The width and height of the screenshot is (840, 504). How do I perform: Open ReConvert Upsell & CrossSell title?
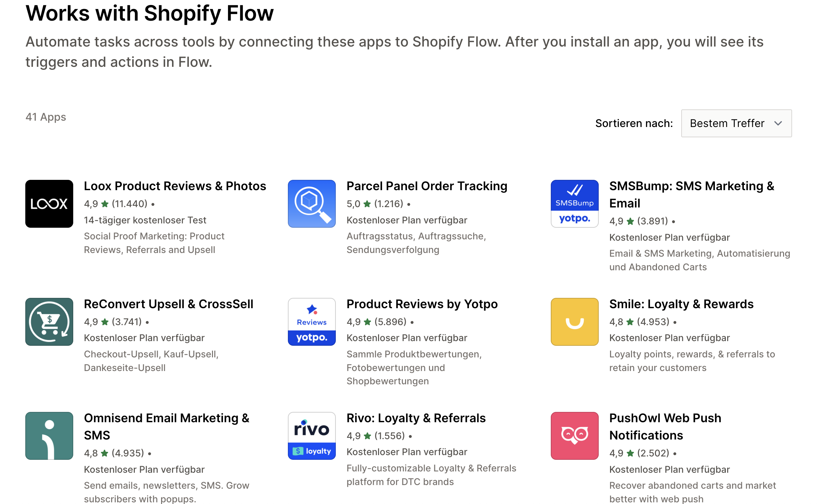click(x=168, y=304)
